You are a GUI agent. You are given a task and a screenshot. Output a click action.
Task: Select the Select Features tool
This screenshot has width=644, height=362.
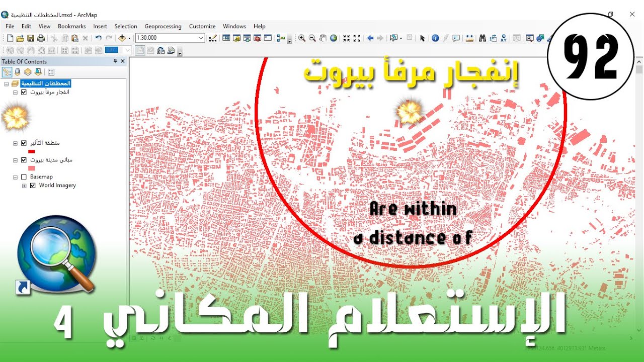pyautogui.click(x=393, y=38)
